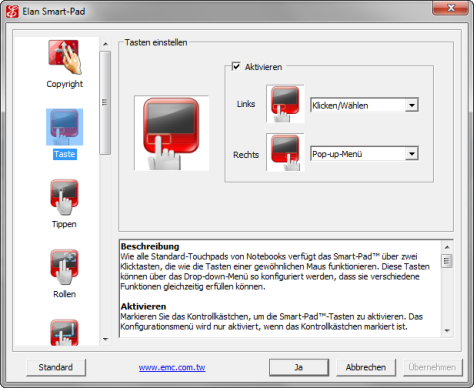Click the Standard button

coord(56,367)
